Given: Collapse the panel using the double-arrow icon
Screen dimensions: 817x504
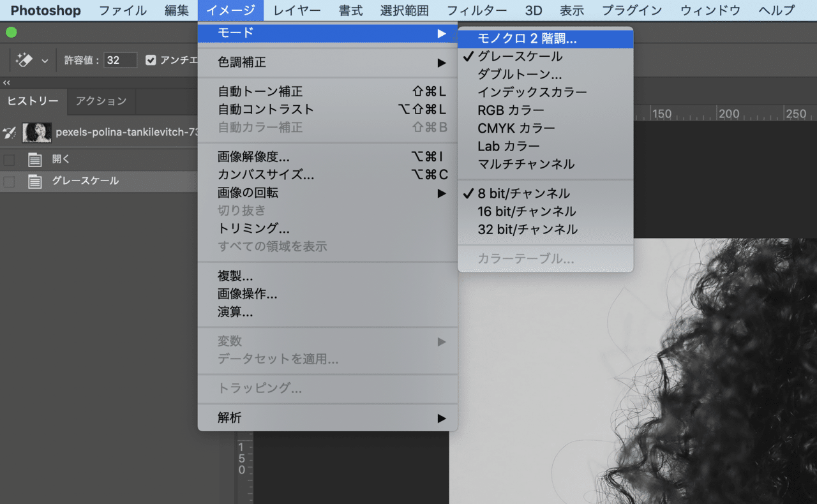Looking at the screenshot, I should tap(6, 83).
